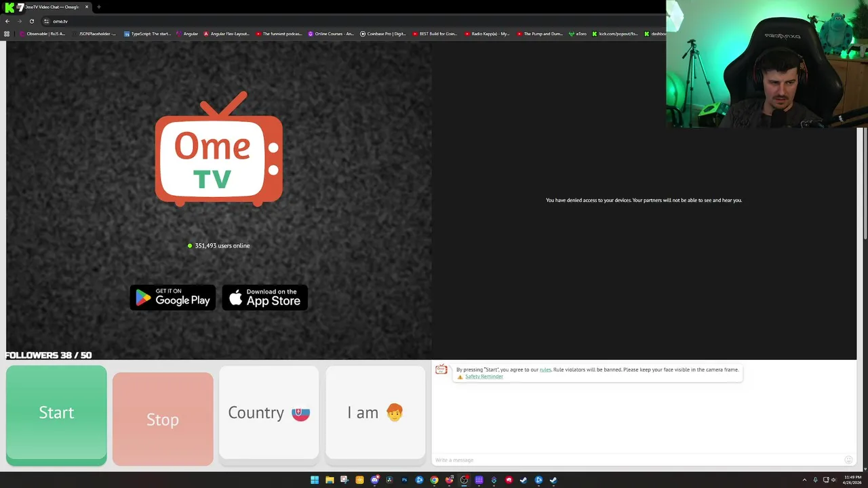
Task: Open Discord from the taskbar
Action: (x=374, y=480)
